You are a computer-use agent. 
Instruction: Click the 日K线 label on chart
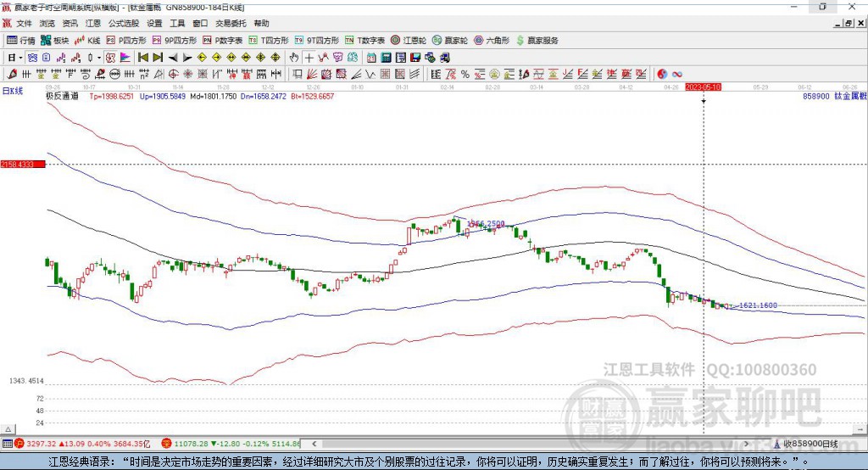coord(13,91)
